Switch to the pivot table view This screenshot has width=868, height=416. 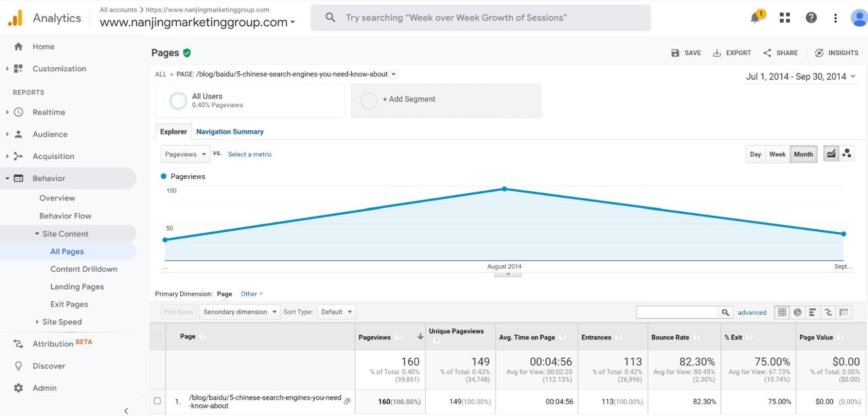point(844,312)
